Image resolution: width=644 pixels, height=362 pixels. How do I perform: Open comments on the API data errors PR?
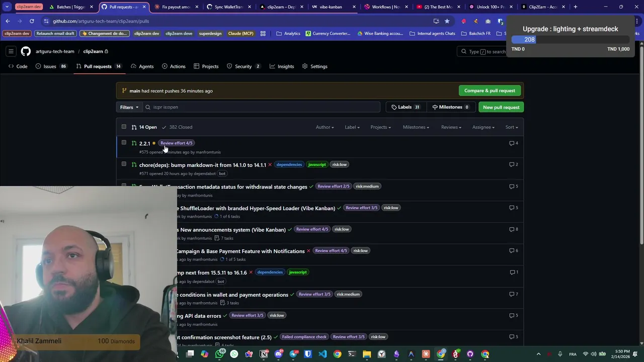point(514,316)
